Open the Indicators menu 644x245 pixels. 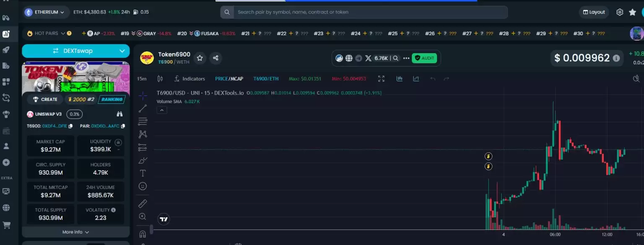coord(190,79)
